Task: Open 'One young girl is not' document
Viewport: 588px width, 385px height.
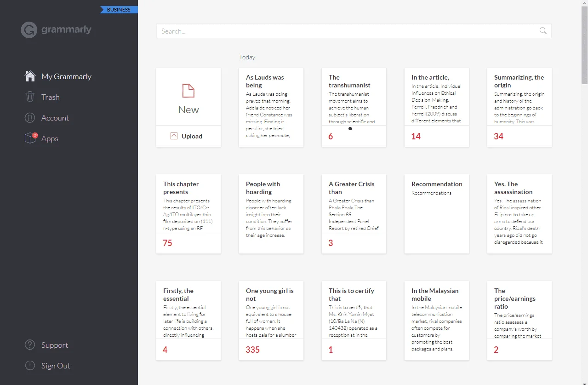Action: pyautogui.click(x=271, y=321)
